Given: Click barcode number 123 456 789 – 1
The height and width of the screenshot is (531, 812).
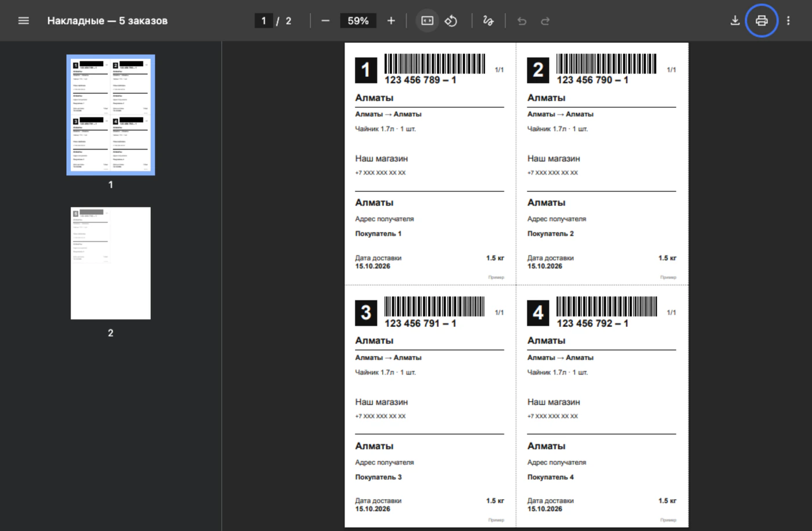Looking at the screenshot, I should tap(420, 80).
